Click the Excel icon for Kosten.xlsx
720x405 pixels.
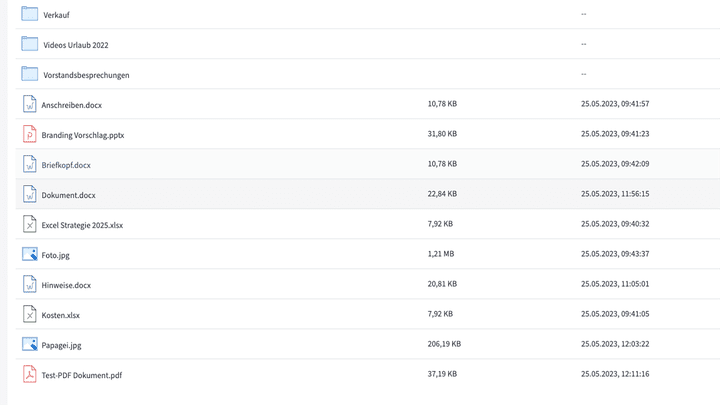click(30, 314)
